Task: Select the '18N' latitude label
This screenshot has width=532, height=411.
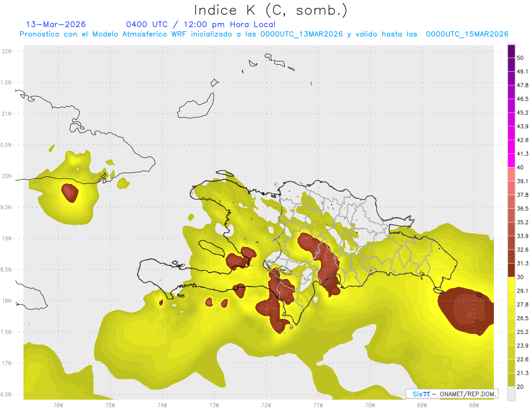Action: [7, 301]
